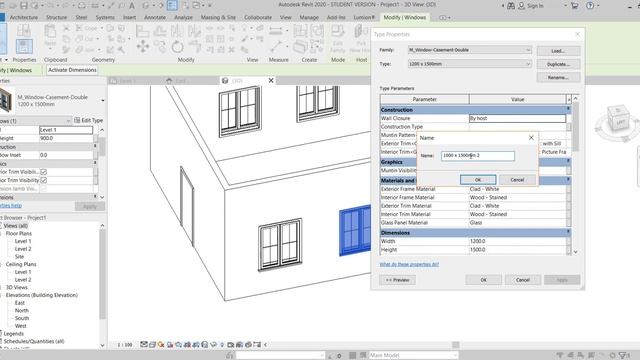Open the Architecture ribbon tab
The image size is (640, 360).
click(24, 18)
